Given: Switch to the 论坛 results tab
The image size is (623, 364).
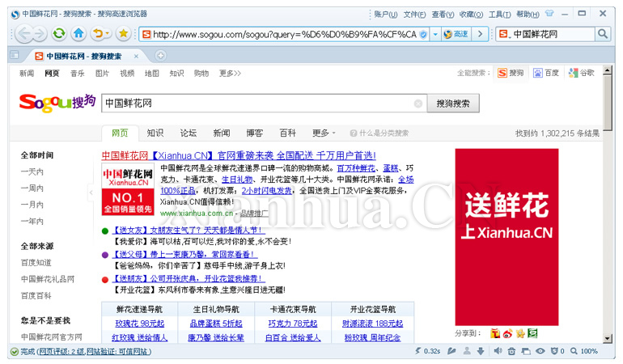Looking at the screenshot, I should coord(189,133).
